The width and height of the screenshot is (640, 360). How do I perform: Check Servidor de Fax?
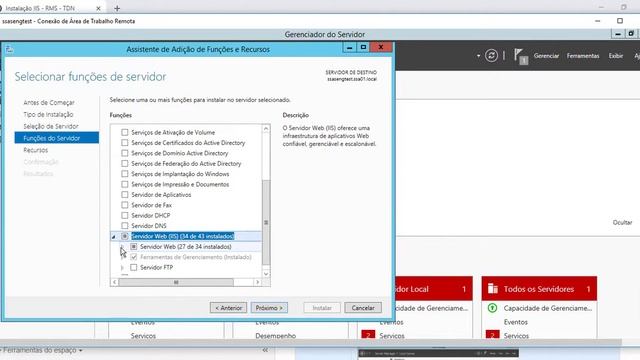coord(124,205)
